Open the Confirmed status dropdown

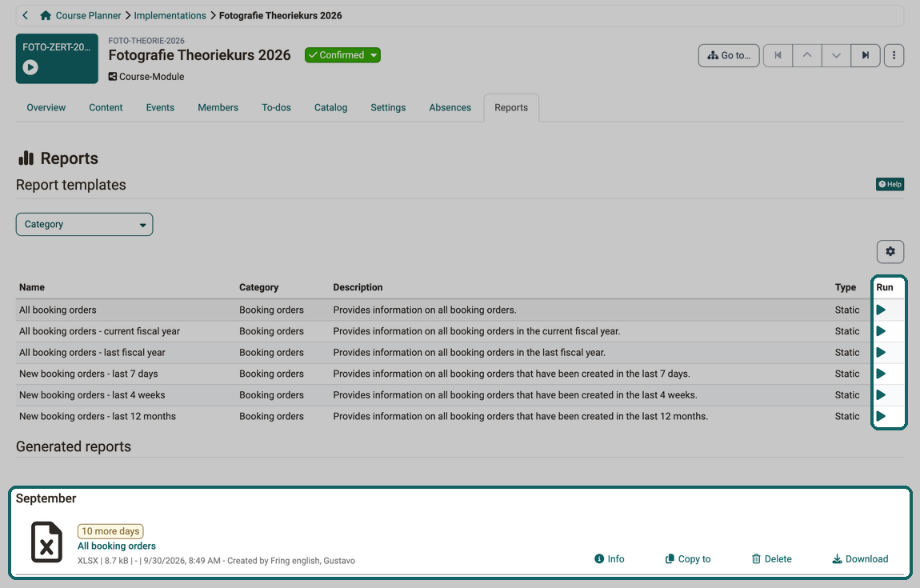click(342, 55)
